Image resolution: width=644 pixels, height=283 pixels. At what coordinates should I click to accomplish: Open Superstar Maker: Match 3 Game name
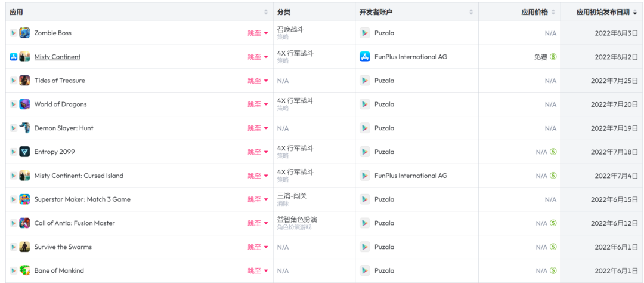click(x=82, y=199)
